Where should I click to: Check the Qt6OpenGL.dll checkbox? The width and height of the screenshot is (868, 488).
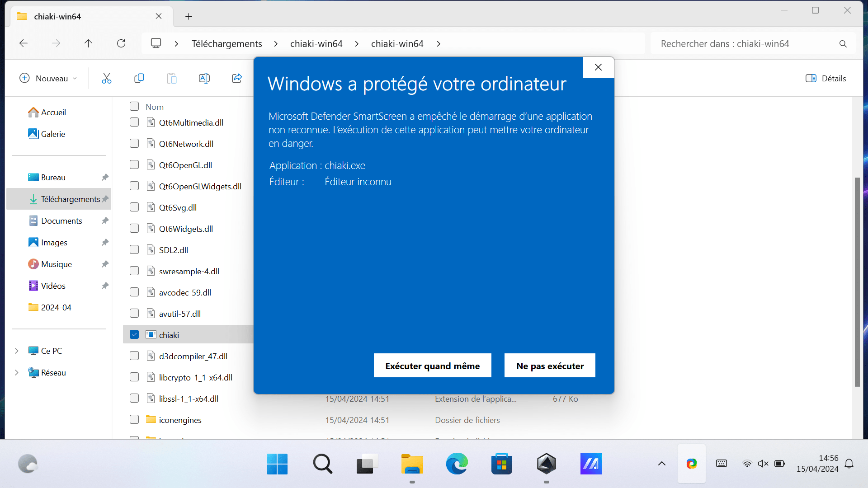click(134, 164)
